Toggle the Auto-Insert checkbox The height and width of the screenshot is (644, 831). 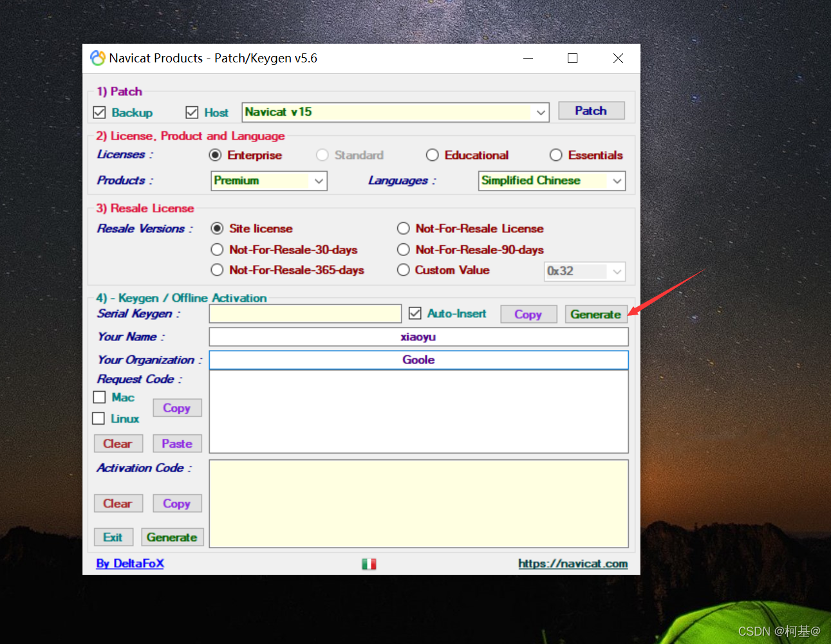tap(415, 313)
